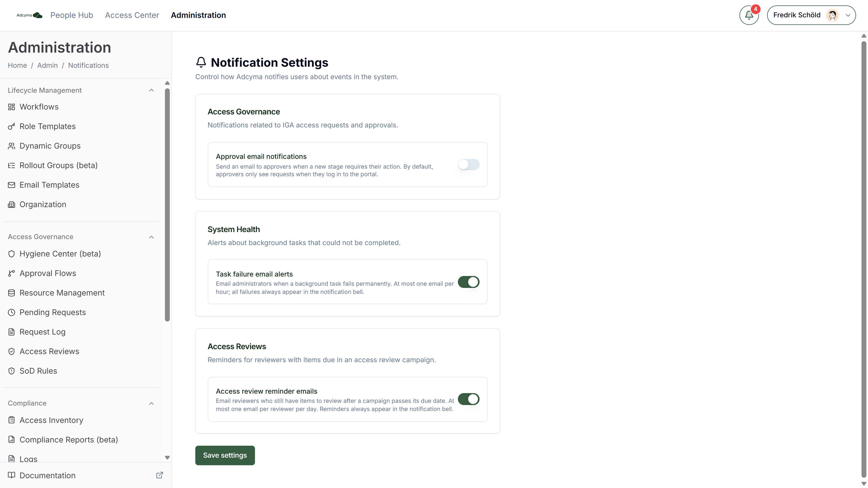Click the Approval Flows branch icon
Viewport: 868px width, 488px height.
(11, 273)
